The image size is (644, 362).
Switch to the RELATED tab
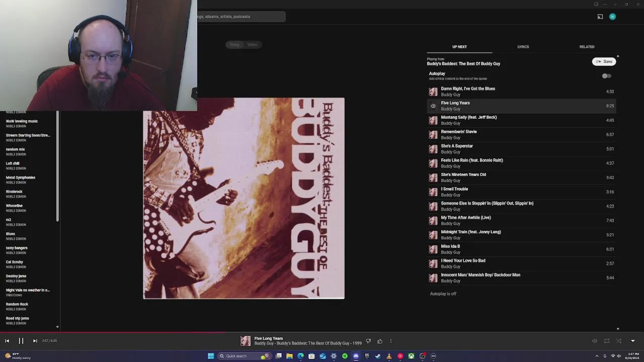click(x=587, y=47)
